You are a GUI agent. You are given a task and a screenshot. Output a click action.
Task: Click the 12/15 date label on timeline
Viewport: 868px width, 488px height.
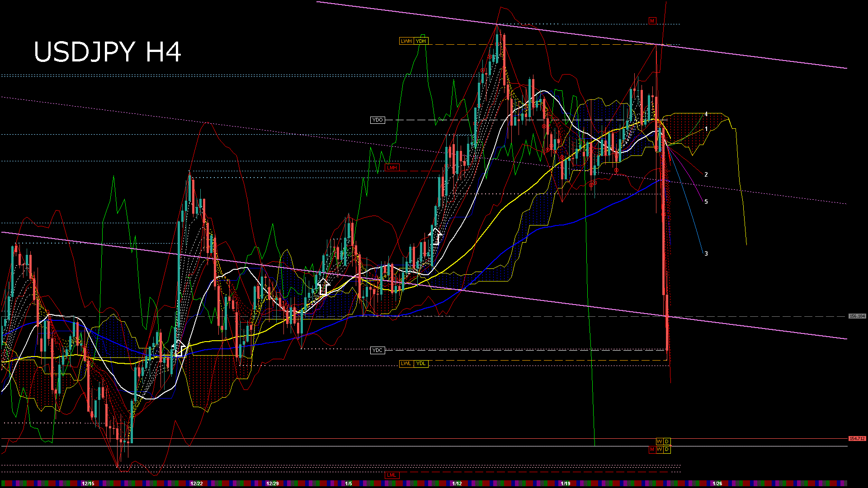coord(88,483)
